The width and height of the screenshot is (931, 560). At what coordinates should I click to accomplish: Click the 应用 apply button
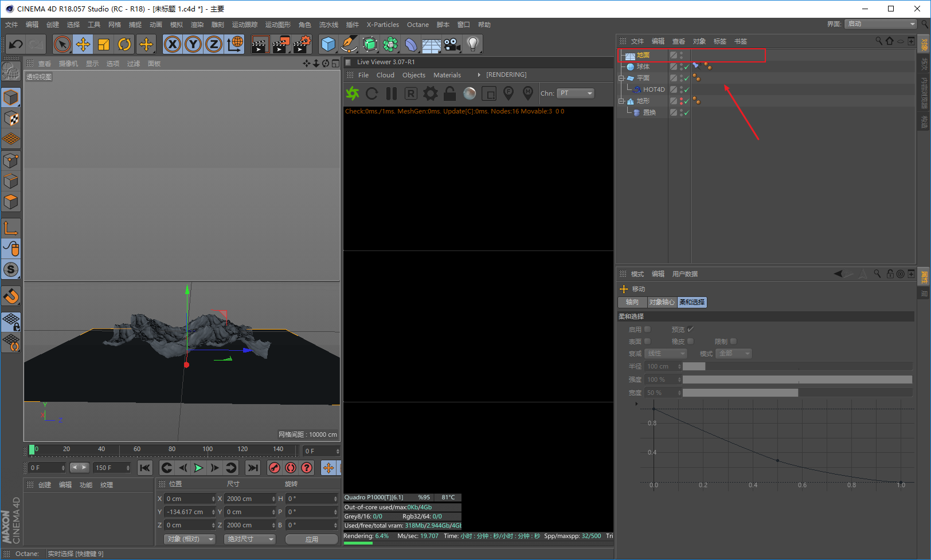pos(312,539)
